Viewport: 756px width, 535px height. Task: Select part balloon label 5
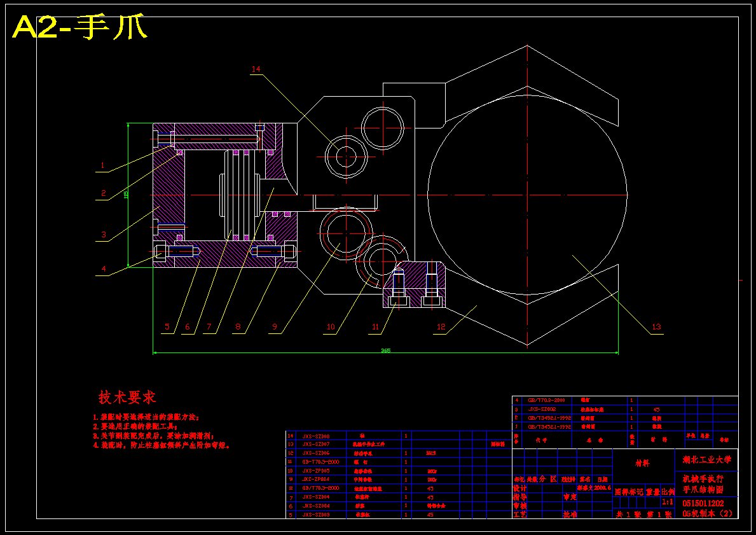point(167,327)
